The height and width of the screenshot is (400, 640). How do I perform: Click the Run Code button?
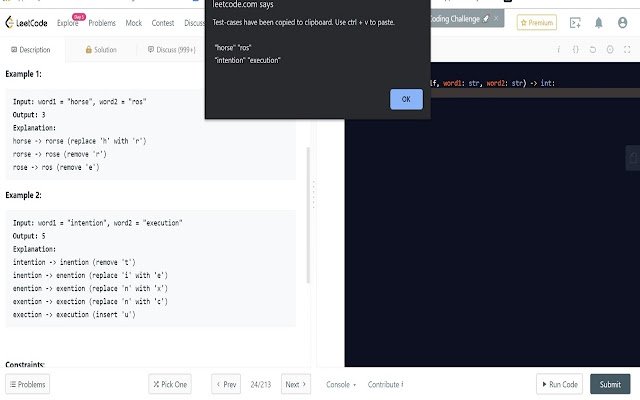click(x=560, y=384)
